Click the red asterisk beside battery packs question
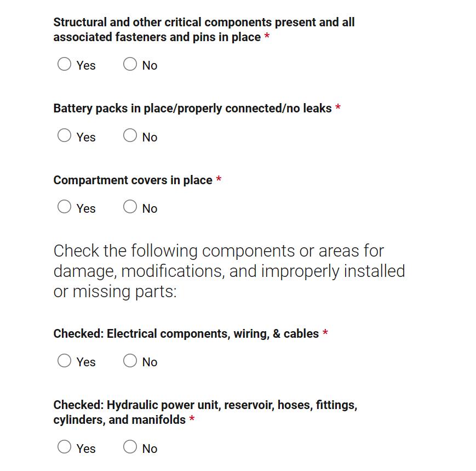The image size is (476, 471). click(x=338, y=108)
